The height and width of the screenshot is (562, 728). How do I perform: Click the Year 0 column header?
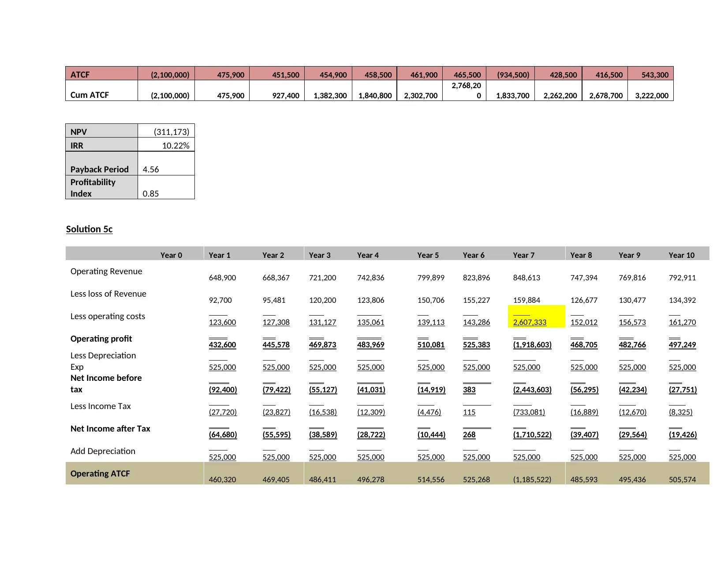click(x=171, y=255)
